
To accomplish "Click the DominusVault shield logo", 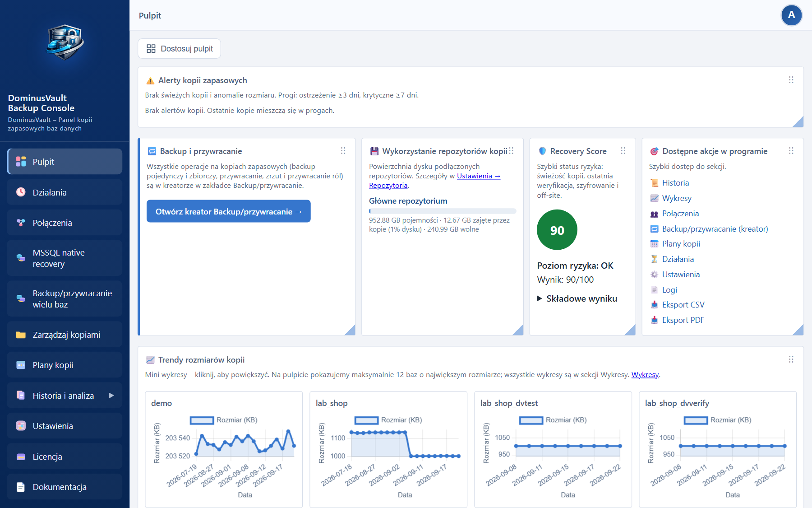I will tap(65, 42).
